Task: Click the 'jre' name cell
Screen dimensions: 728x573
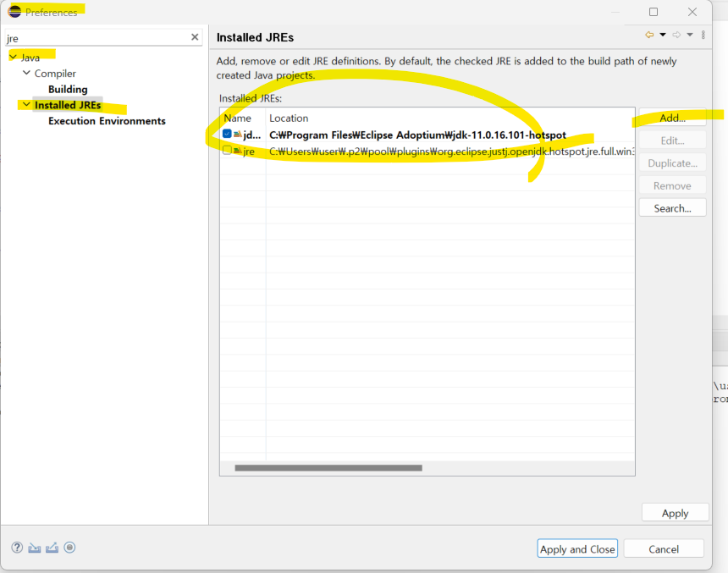Action: pyautogui.click(x=249, y=152)
